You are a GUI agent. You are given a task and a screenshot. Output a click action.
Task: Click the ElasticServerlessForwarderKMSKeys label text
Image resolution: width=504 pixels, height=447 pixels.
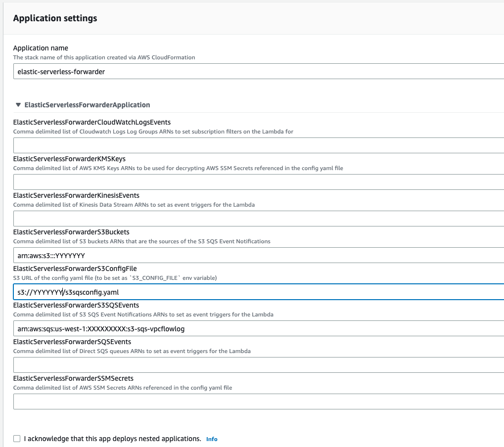(x=69, y=159)
